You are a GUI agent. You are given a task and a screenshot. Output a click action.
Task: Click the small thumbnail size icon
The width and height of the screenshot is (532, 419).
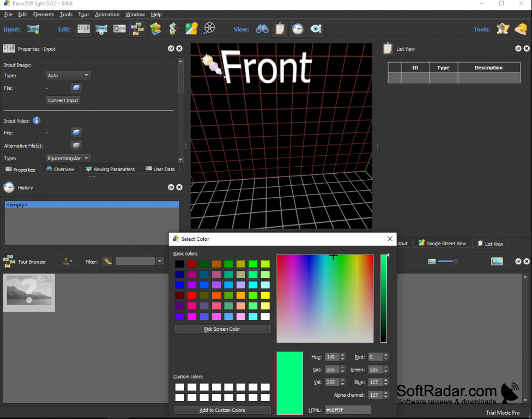(x=432, y=261)
